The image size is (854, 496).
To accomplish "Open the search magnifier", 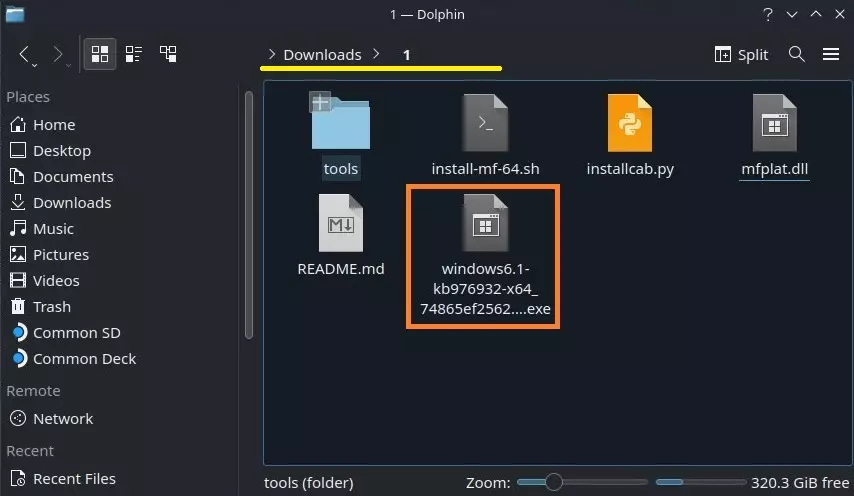I will [796, 54].
